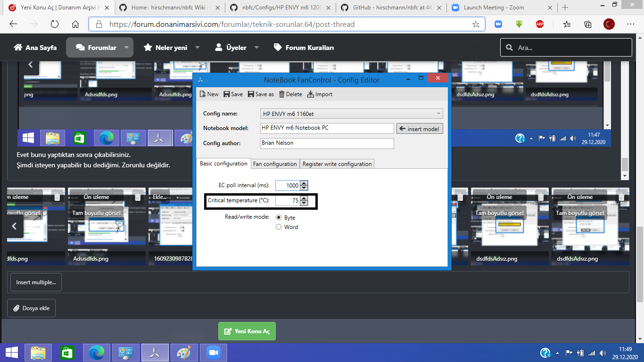The width and height of the screenshot is (644, 362).
Task: Decrease EC poll interval with down arrow
Action: point(304,188)
